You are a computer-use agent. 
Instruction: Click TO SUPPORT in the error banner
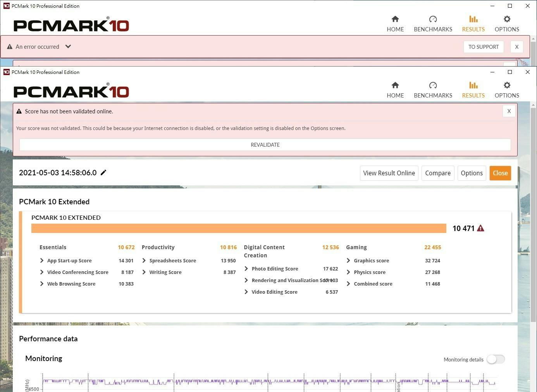click(x=484, y=47)
